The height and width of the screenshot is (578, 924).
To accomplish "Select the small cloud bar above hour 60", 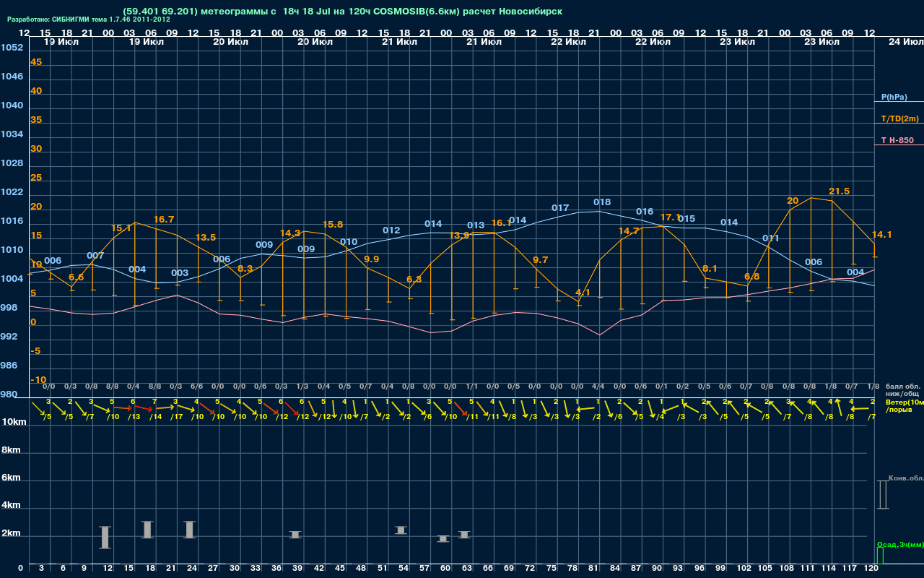I will pos(443,538).
